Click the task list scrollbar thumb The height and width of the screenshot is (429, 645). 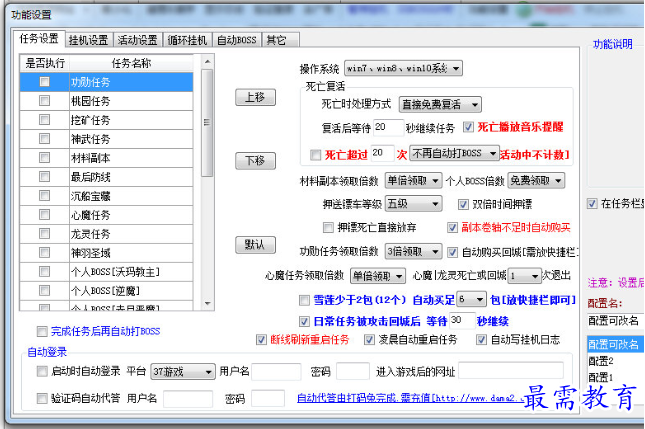tap(207, 123)
